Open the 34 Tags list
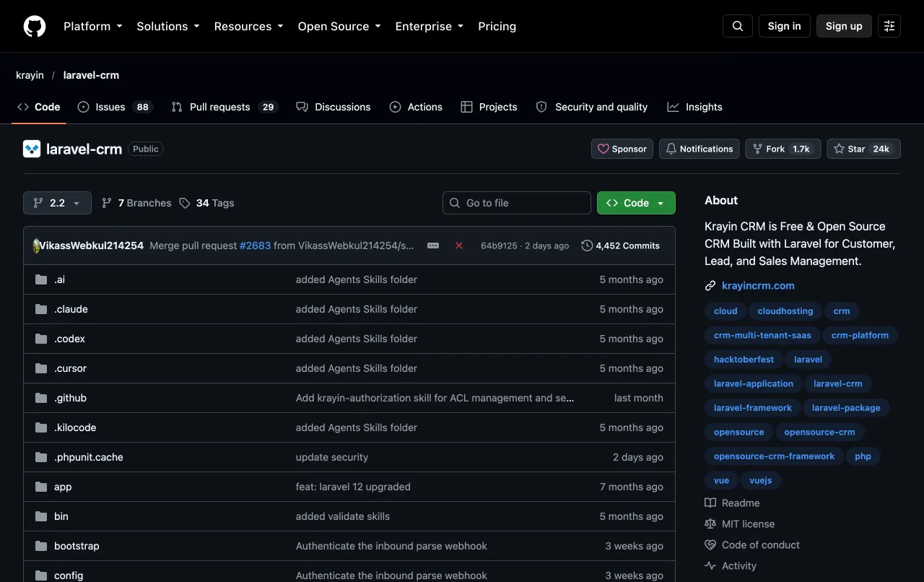Image resolution: width=924 pixels, height=582 pixels. (207, 203)
